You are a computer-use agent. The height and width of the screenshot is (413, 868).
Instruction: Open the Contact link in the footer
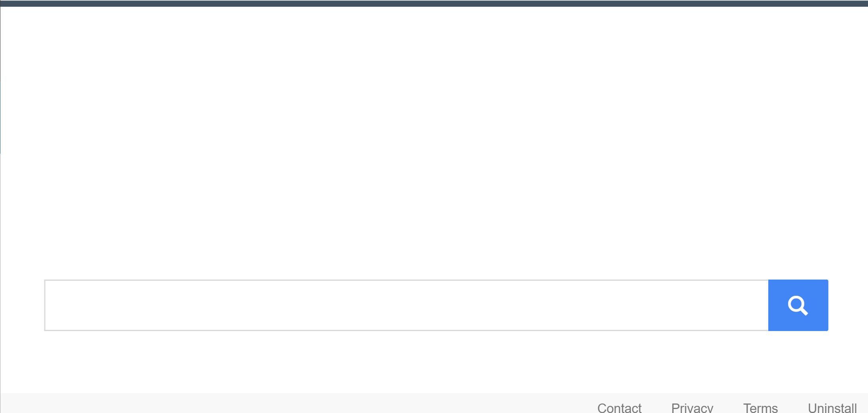click(x=619, y=407)
